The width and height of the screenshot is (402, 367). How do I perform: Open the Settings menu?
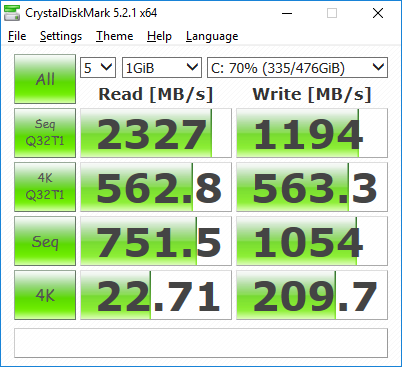pos(61,36)
